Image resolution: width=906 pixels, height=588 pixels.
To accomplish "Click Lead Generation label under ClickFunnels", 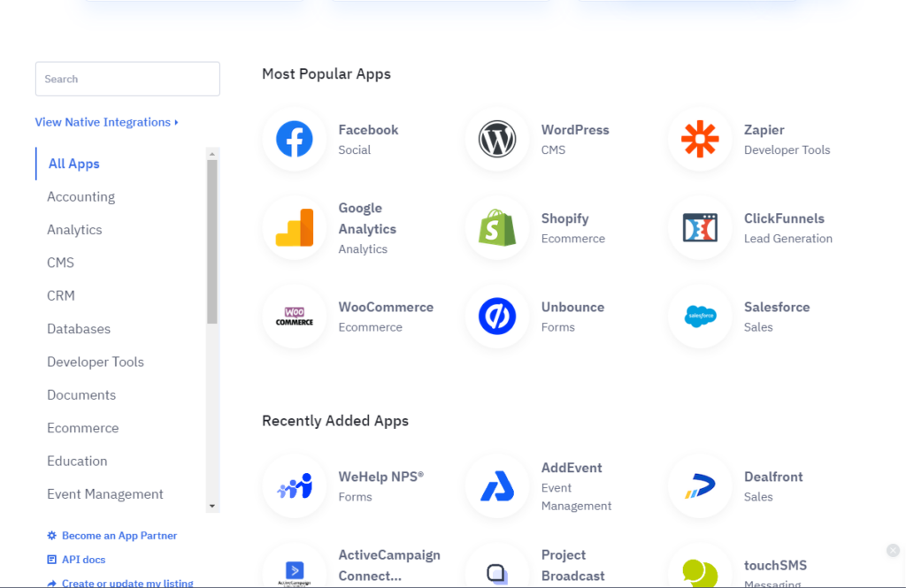I will click(x=788, y=239).
